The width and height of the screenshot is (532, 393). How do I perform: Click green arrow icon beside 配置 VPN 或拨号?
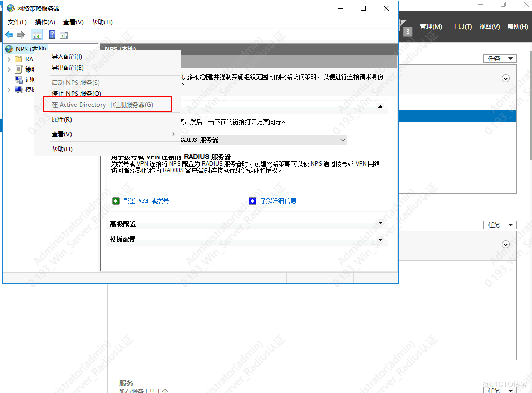tap(116, 201)
